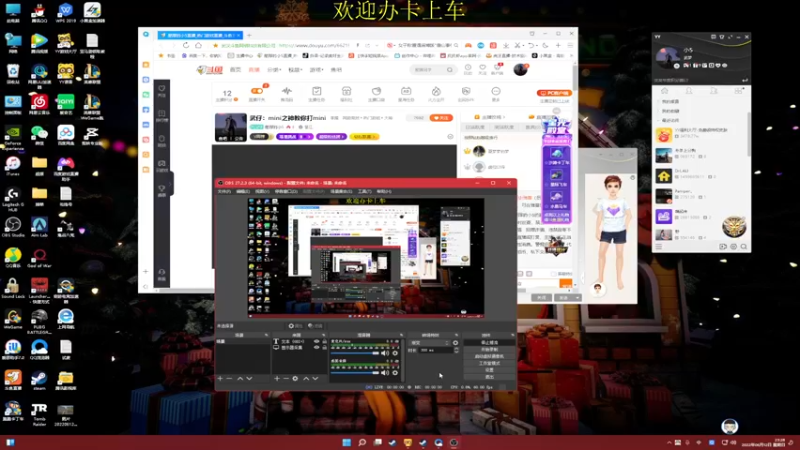Open Douyu watch history clock icon
Screen dimensions: 800x450
(x=468, y=69)
